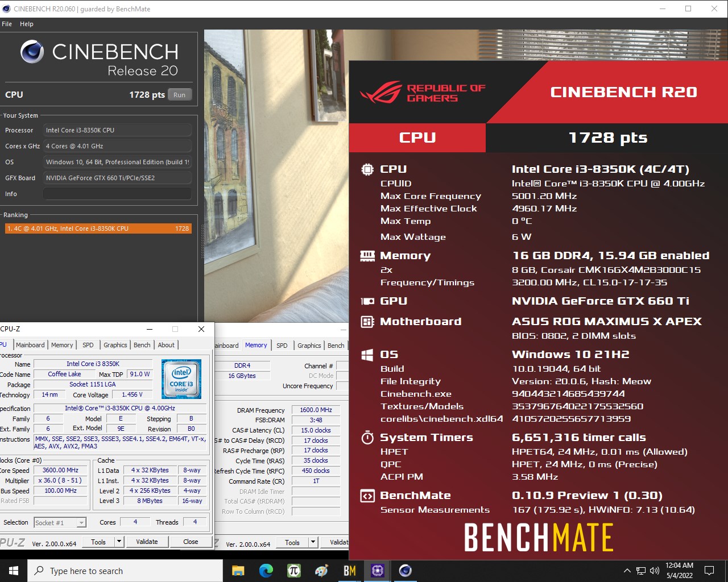Click the Cinebench Release 20 logo sphere

(32, 52)
